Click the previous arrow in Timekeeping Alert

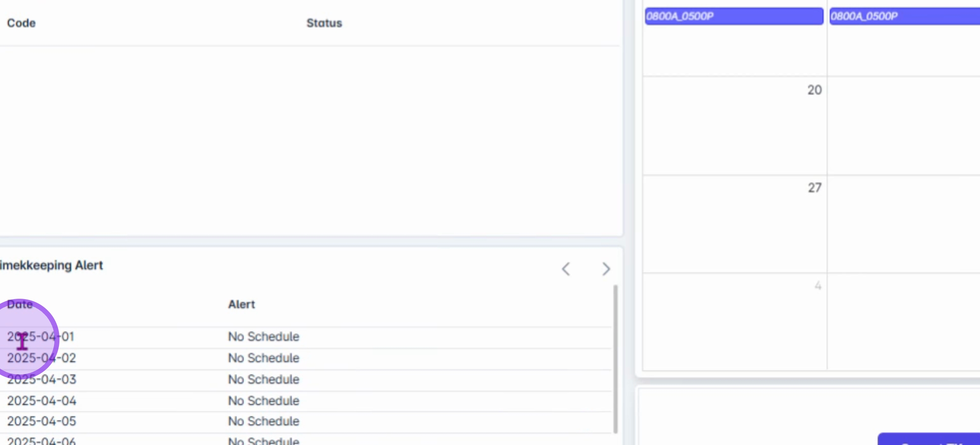pyautogui.click(x=566, y=269)
